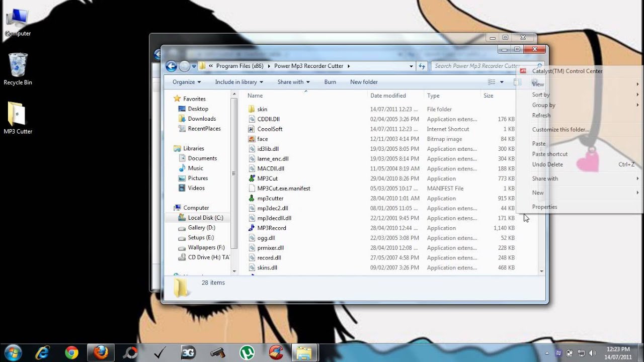Open the 3G app from the taskbar
644x362 pixels.
point(188,353)
